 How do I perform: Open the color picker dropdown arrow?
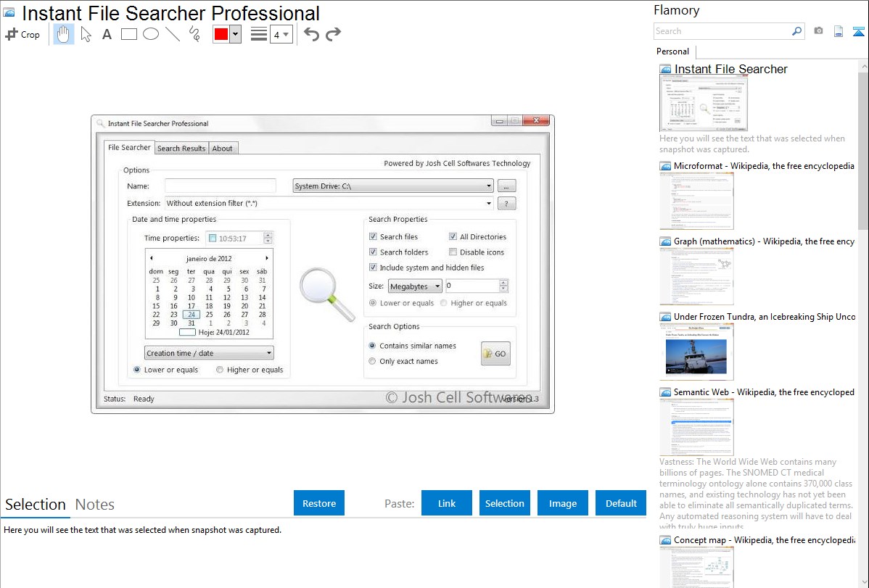click(x=235, y=34)
